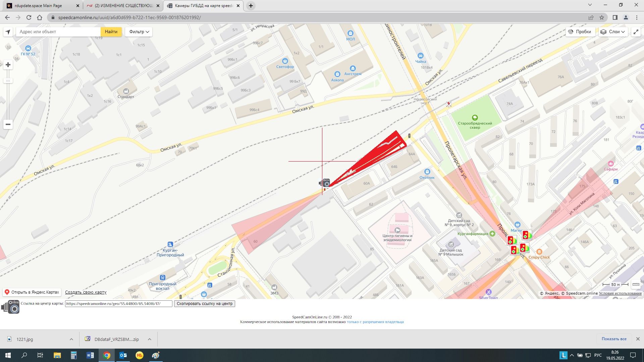Open fullscreen map mode
644x362 pixels.
click(636, 32)
